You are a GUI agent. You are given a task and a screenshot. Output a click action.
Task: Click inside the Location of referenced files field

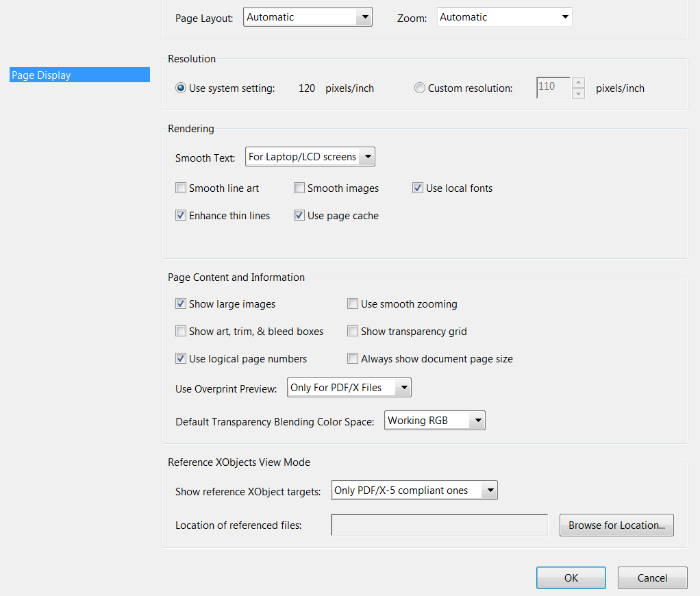pyautogui.click(x=438, y=525)
